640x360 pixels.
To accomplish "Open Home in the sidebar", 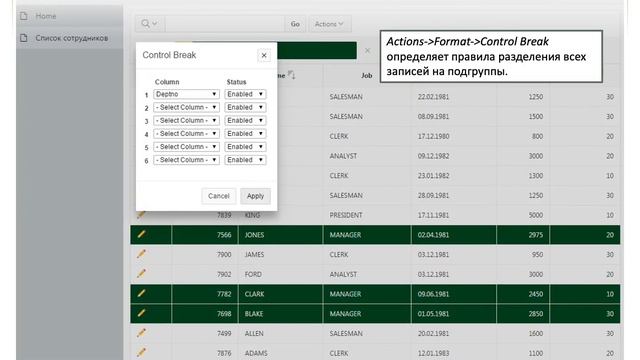I will click(x=46, y=16).
